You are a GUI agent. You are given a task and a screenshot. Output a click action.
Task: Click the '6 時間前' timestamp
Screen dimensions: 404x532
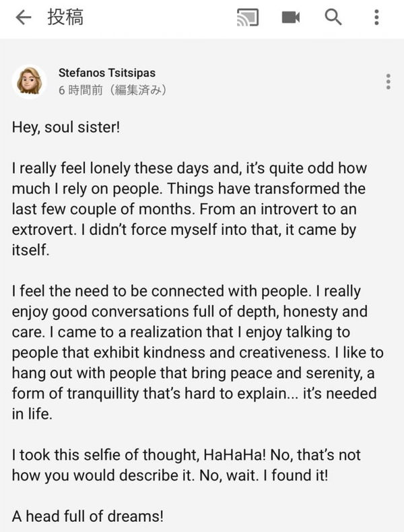pyautogui.click(x=79, y=90)
